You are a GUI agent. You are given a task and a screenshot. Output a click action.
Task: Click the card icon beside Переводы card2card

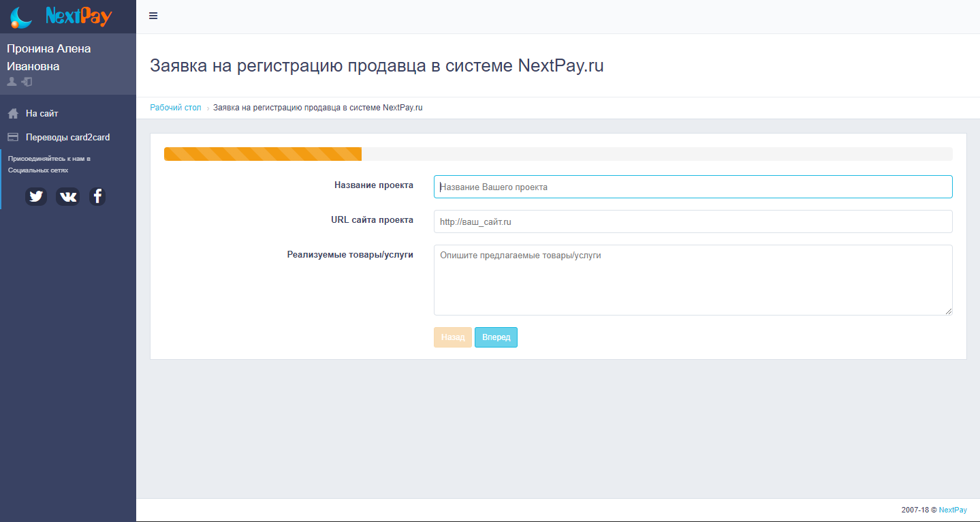pyautogui.click(x=12, y=136)
